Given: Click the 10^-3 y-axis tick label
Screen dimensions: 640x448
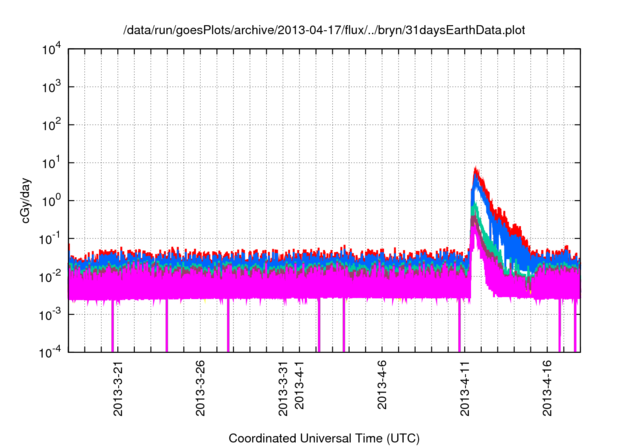Looking at the screenshot, I should pos(49,313).
